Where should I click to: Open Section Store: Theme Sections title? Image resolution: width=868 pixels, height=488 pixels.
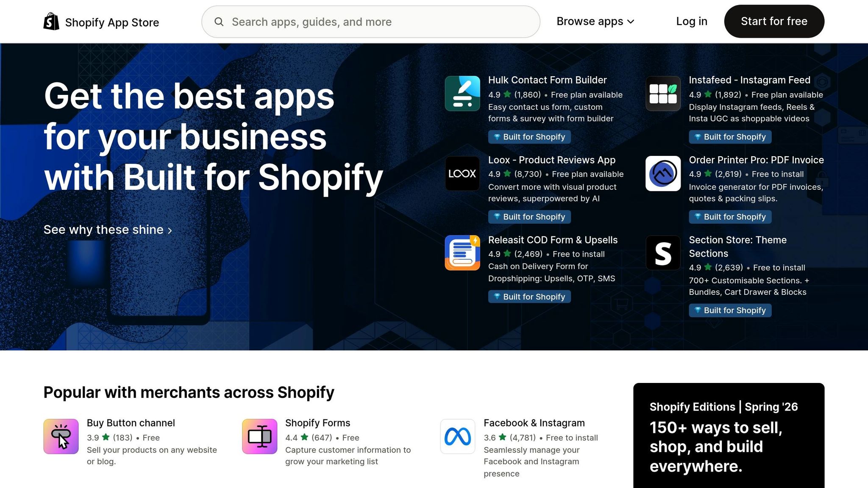pyautogui.click(x=738, y=247)
